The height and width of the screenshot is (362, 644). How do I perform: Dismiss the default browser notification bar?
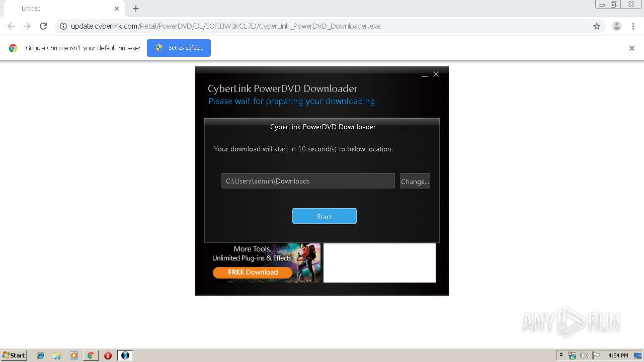[632, 48]
